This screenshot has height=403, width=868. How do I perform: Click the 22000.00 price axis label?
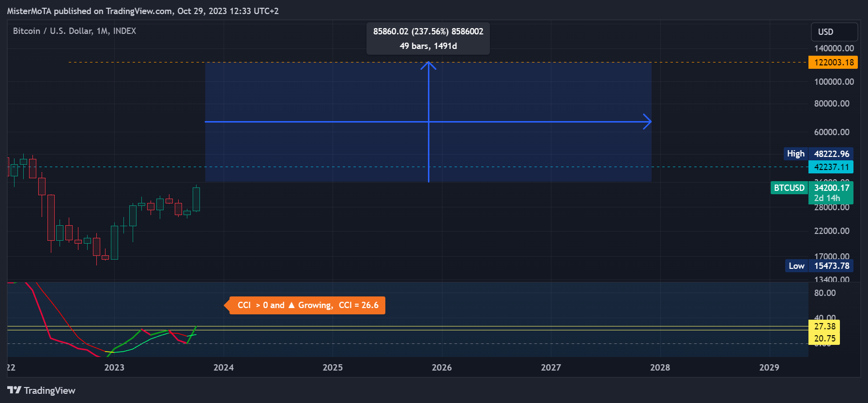[x=832, y=231]
